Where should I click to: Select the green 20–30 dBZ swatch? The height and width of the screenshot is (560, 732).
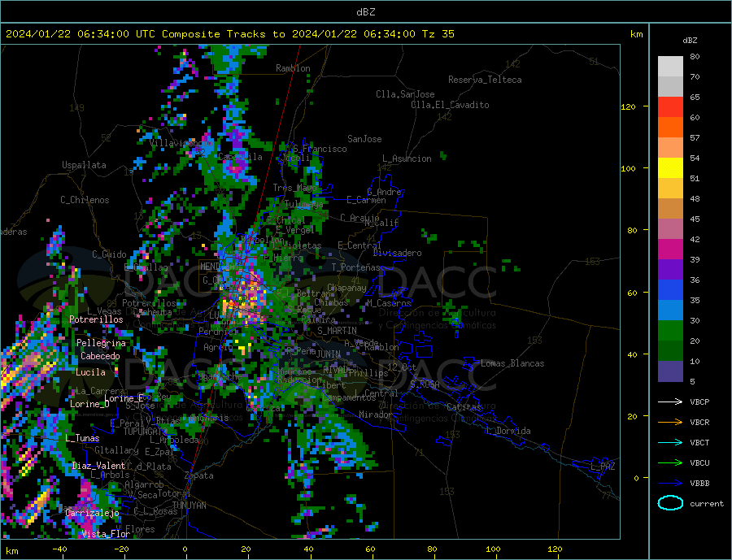(x=670, y=331)
